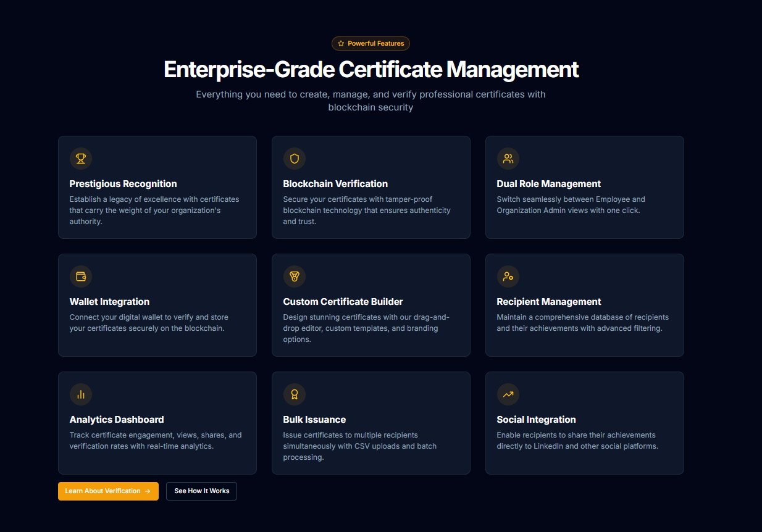Click the award ribbon icon on Bulk Issuance card
The height and width of the screenshot is (532, 762).
coord(295,394)
